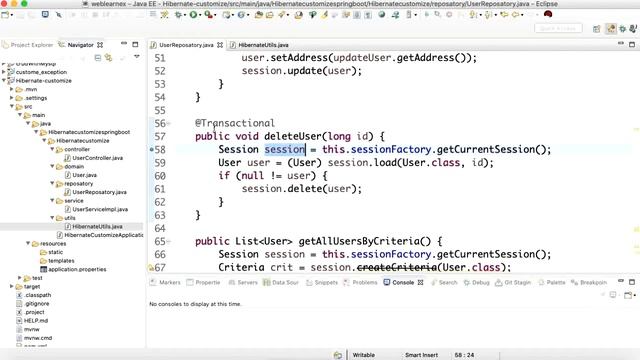640x360 pixels.
Task: Click the Open Perspective icon
Action: pyautogui.click(x=597, y=29)
